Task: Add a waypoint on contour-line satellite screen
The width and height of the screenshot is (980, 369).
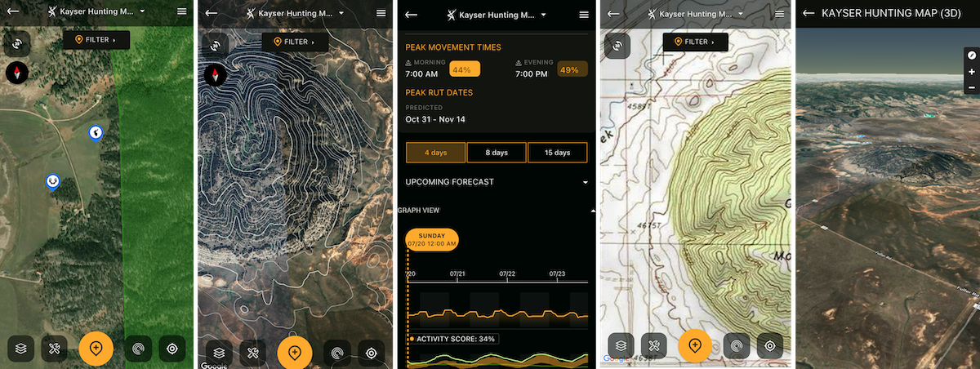Action: pos(295,353)
